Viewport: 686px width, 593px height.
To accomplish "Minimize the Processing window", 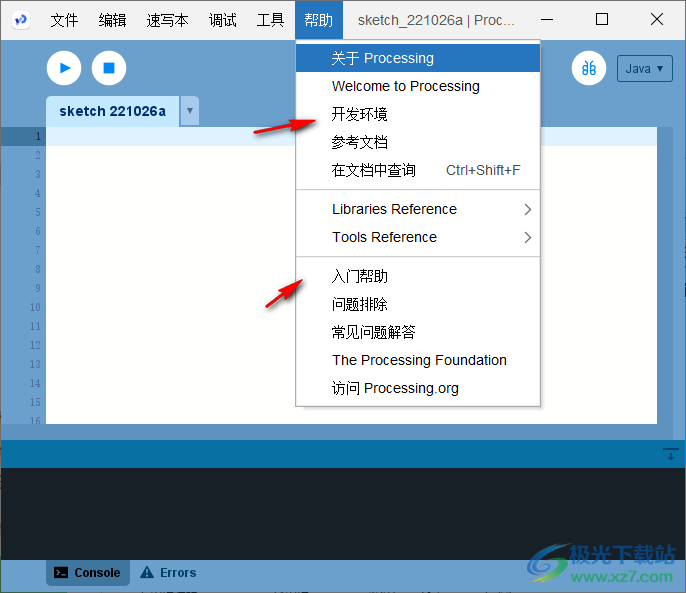I will pos(547,20).
